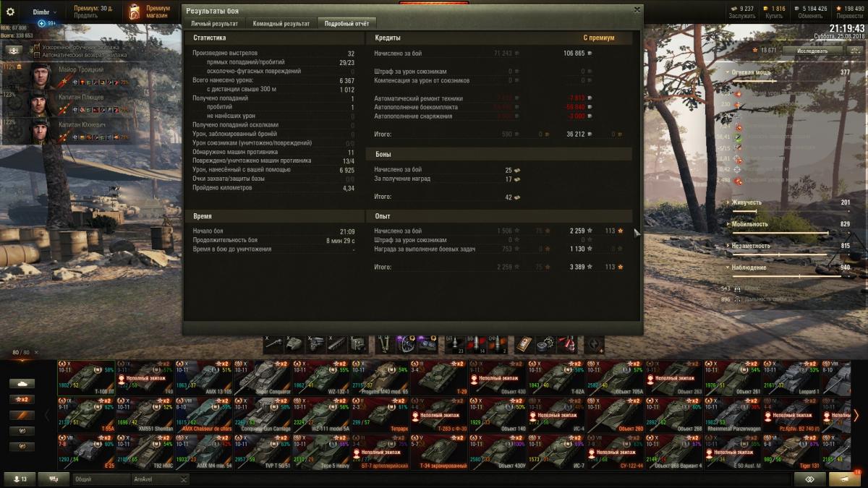The image size is (868, 488).
Task: Toggle the tank type carousel filter
Action: (x=22, y=383)
